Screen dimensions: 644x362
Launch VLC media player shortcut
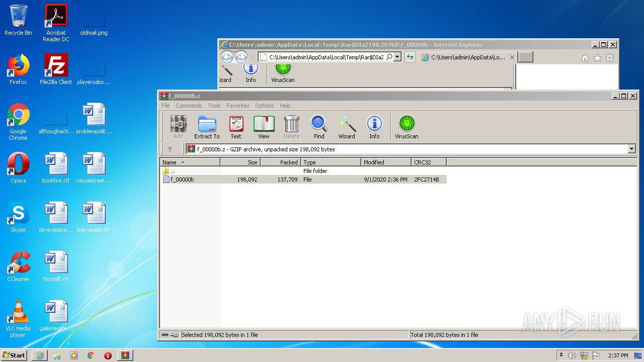[x=18, y=319]
